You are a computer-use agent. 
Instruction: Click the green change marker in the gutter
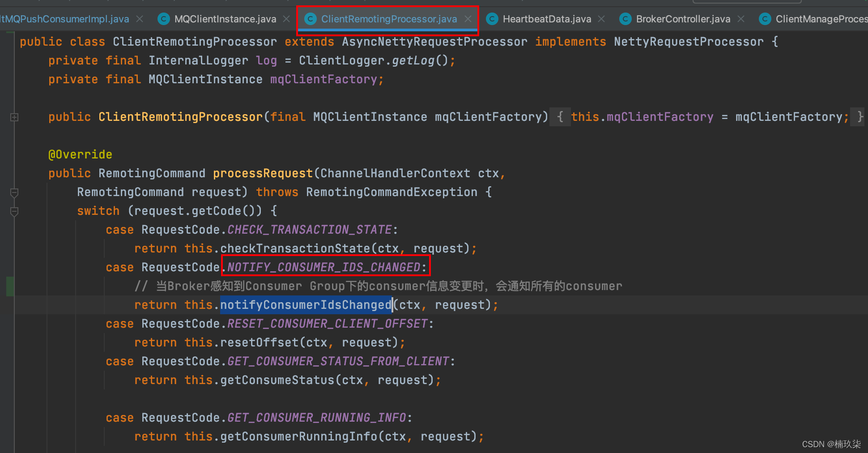[10, 286]
